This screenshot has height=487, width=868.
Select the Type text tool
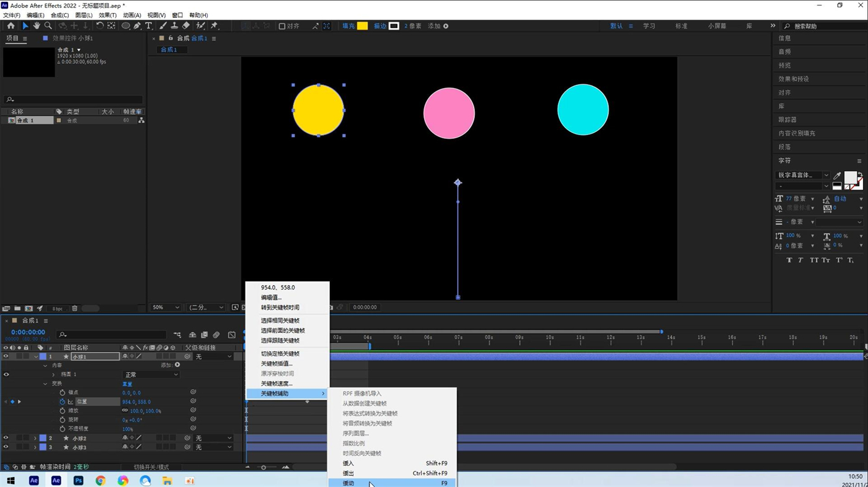(149, 26)
